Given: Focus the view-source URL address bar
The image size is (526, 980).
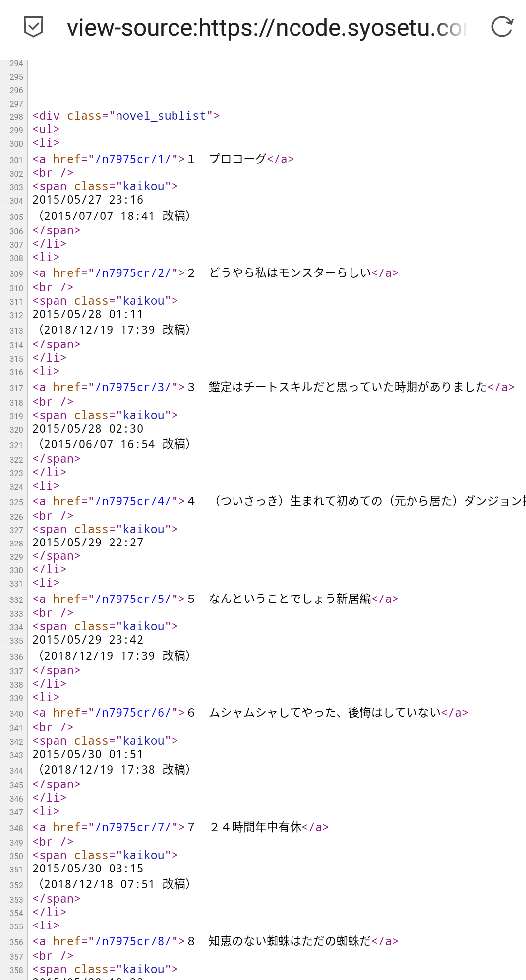Looking at the screenshot, I should pyautogui.click(x=267, y=28).
